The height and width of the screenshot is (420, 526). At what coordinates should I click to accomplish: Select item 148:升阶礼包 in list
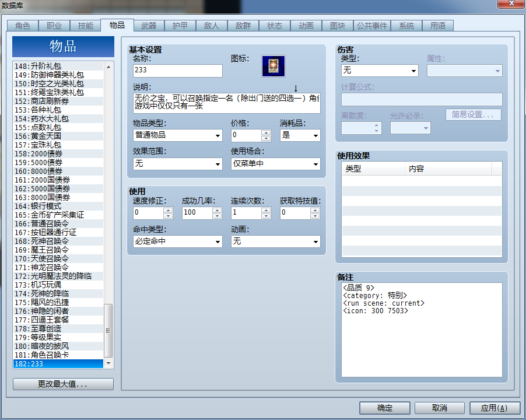click(x=58, y=66)
